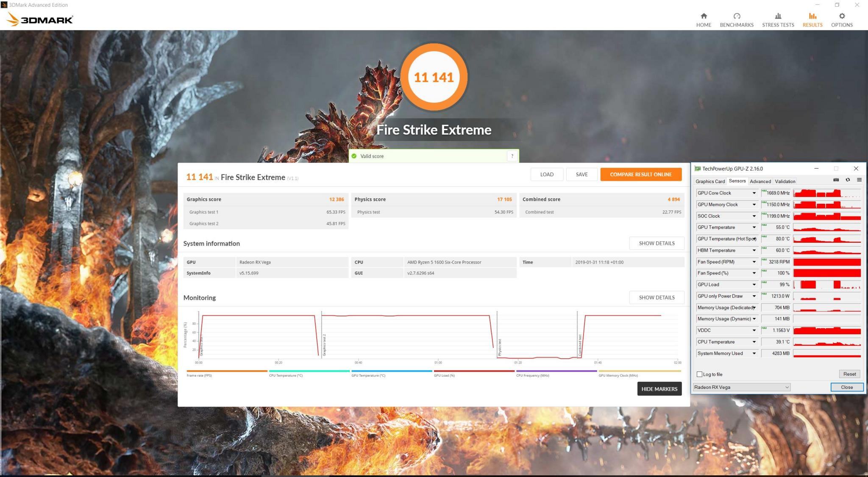Image resolution: width=868 pixels, height=477 pixels.
Task: Click COMPARE RESULT ONLINE button
Action: point(640,175)
